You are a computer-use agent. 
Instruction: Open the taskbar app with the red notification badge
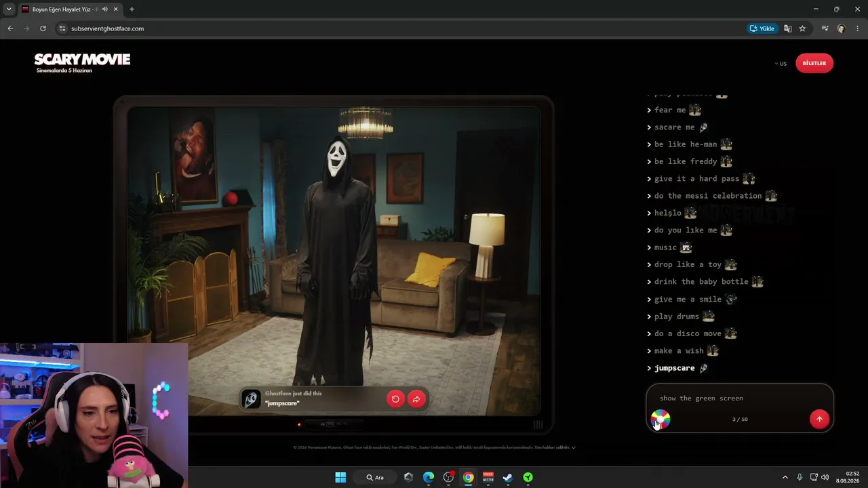(448, 477)
